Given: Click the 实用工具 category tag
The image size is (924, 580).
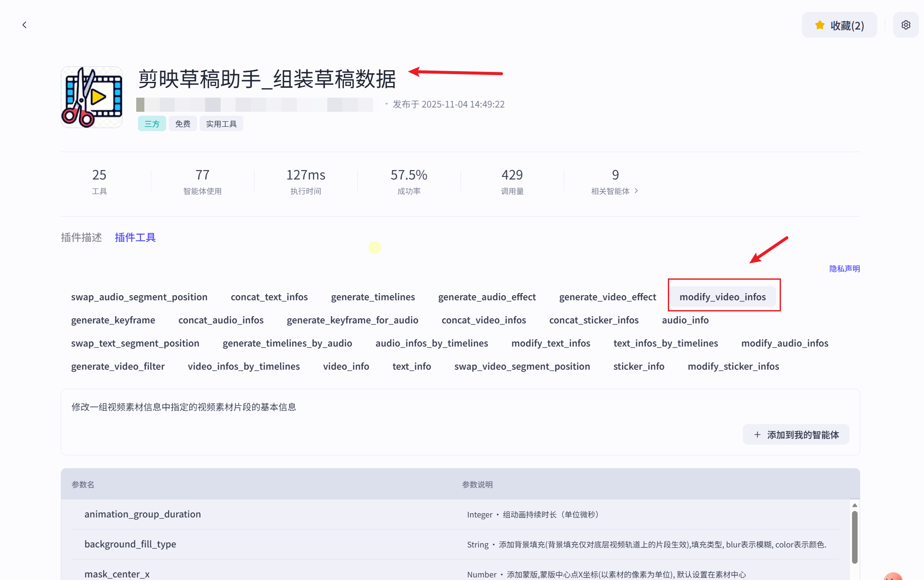Looking at the screenshot, I should (221, 124).
